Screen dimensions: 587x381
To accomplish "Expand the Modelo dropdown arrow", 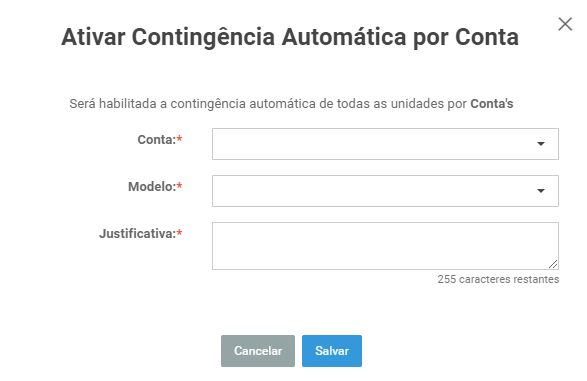I will click(x=541, y=191).
